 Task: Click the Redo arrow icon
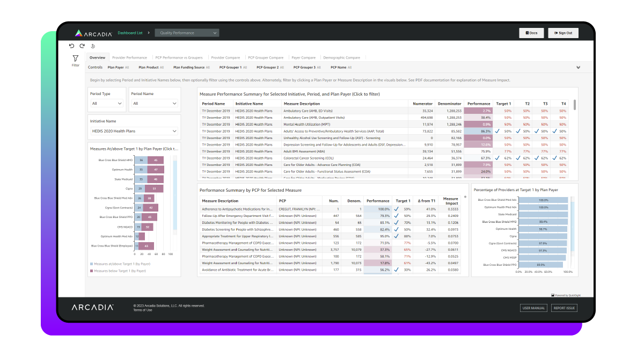tap(81, 46)
